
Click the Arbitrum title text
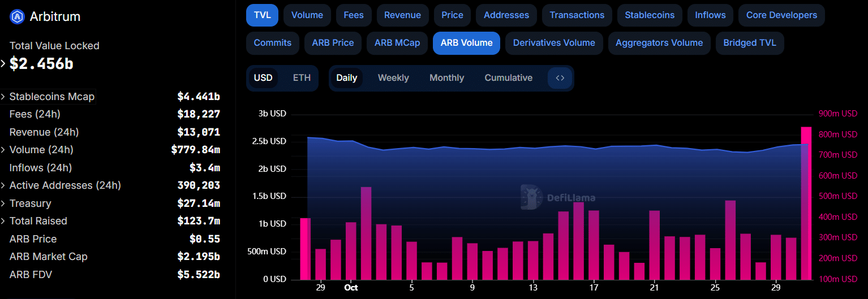click(x=55, y=17)
